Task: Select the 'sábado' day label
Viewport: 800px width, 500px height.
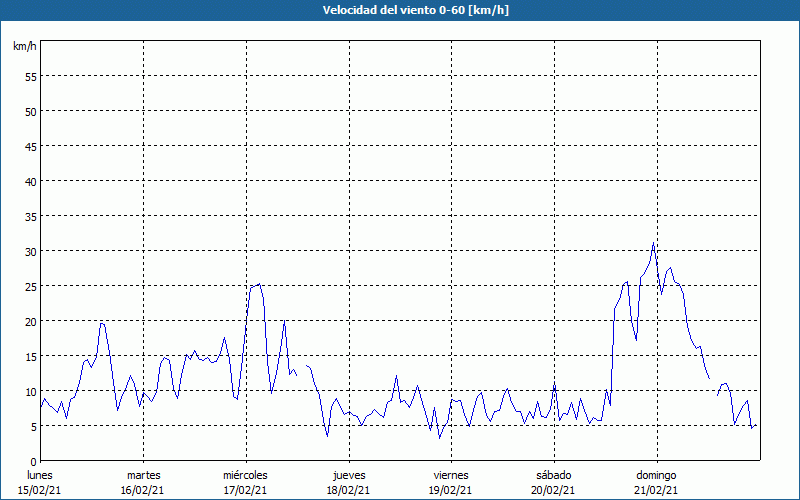Action: (554, 475)
